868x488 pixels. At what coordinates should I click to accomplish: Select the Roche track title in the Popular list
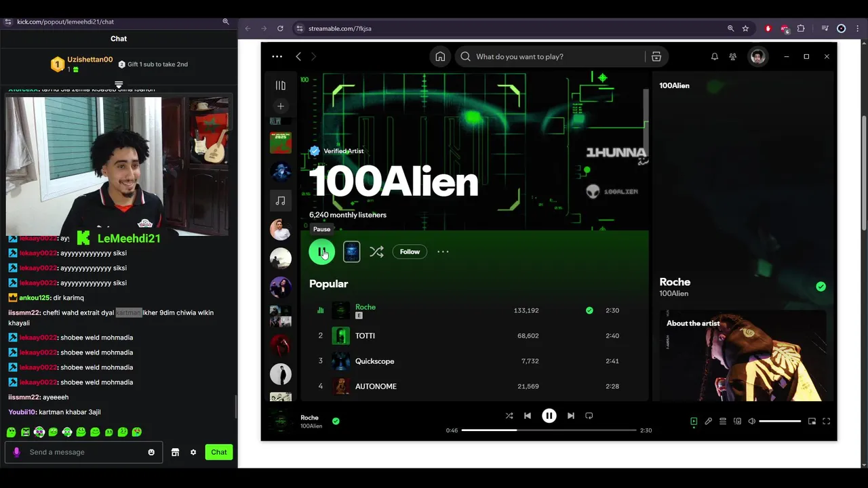(x=366, y=307)
